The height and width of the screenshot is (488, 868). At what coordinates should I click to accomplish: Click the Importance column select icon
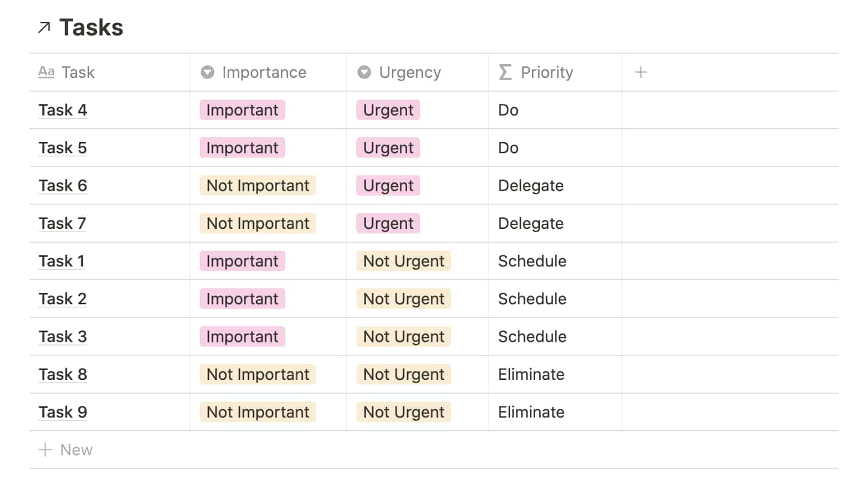208,72
